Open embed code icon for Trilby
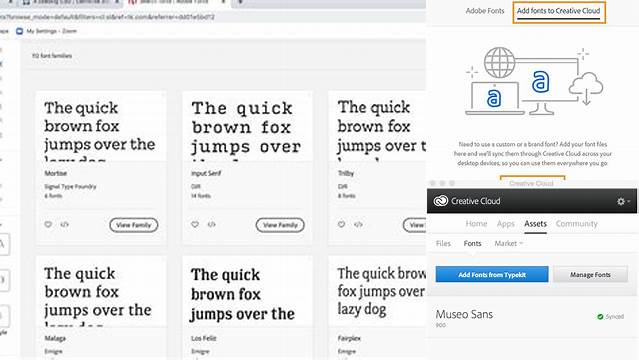 [358, 224]
